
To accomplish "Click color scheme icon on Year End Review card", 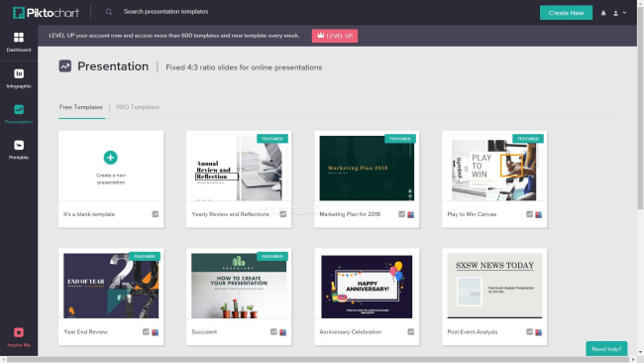I will [155, 332].
